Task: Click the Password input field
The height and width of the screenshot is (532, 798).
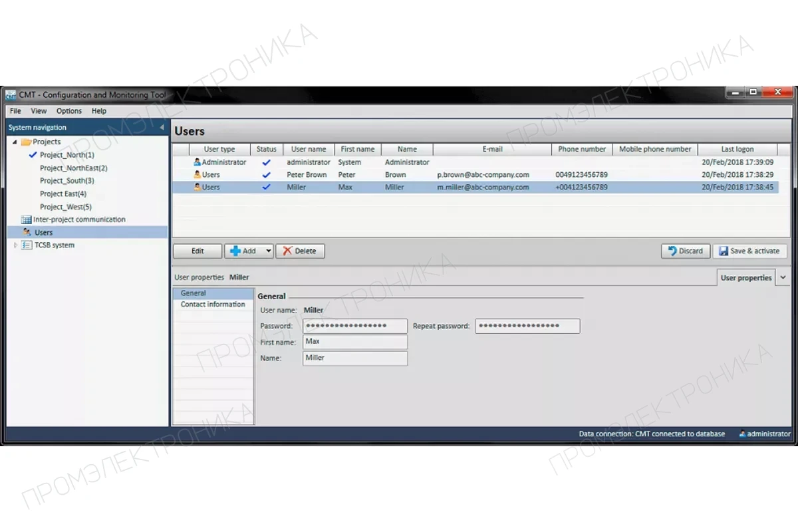Action: [x=355, y=326]
